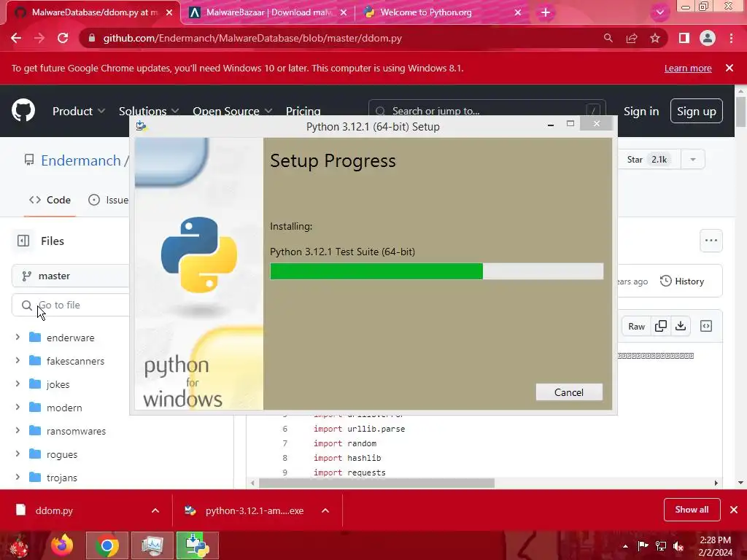Open Firefox from the taskbar
Screen dimensions: 747x560
click(x=62, y=545)
